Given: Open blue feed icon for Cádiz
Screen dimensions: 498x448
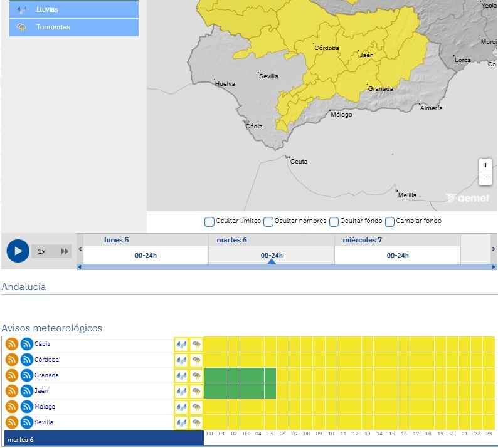Looking at the screenshot, I should click(27, 344).
